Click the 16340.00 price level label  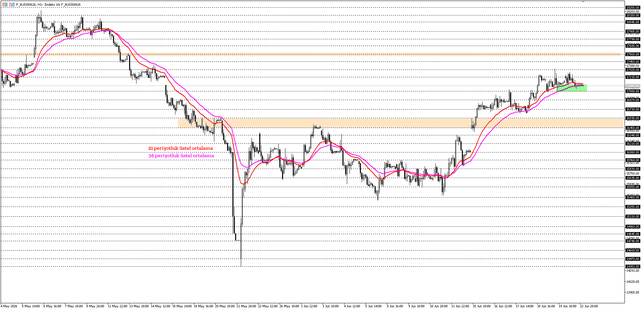(633, 135)
